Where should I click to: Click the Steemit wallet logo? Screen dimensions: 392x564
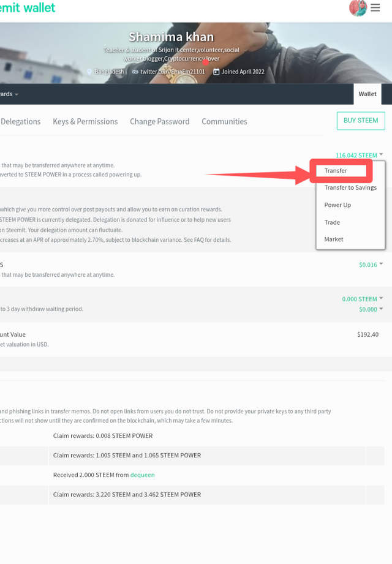(x=28, y=7)
